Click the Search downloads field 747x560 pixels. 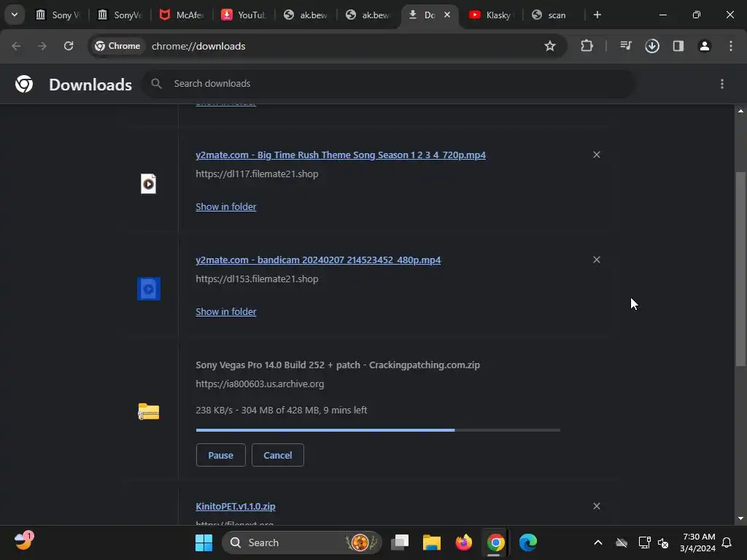point(389,84)
